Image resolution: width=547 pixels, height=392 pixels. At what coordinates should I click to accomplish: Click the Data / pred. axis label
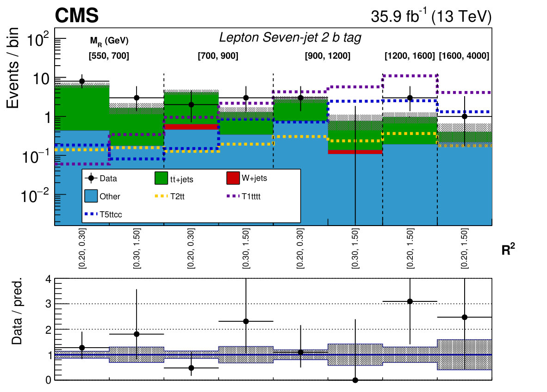coord(16,311)
